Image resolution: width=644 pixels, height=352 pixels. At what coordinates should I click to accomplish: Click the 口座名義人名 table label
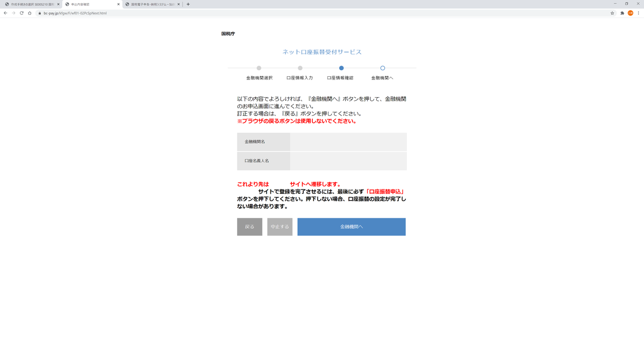click(257, 161)
